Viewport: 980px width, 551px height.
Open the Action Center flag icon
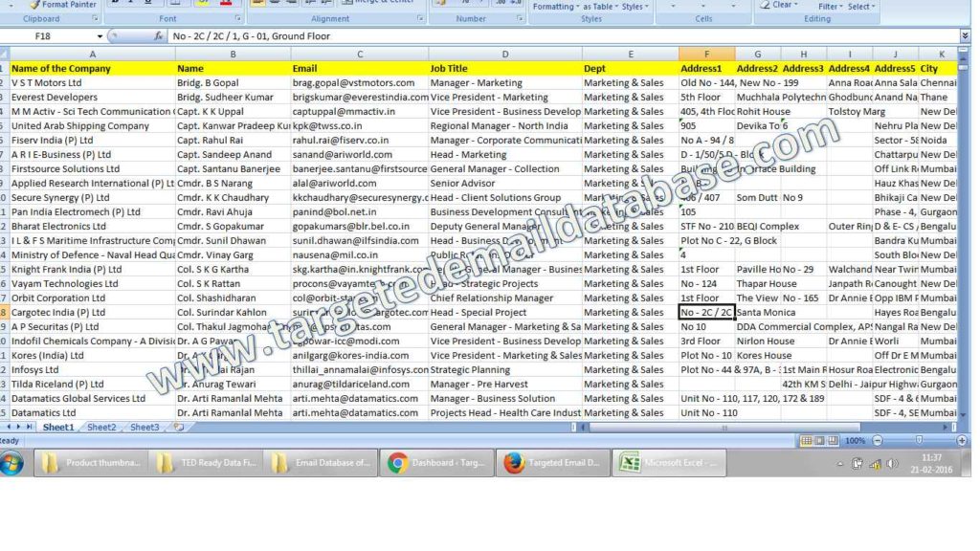tap(857, 464)
